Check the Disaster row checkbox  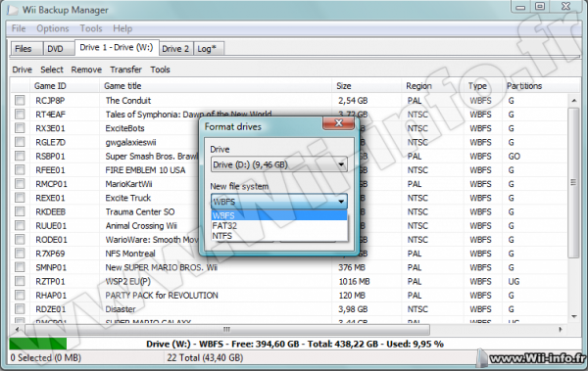[x=20, y=308]
